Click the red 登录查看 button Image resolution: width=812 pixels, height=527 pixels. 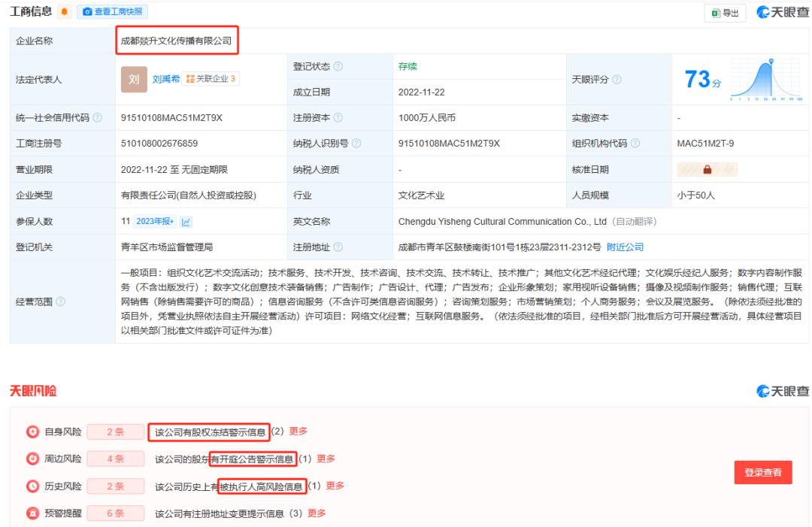[x=762, y=473]
